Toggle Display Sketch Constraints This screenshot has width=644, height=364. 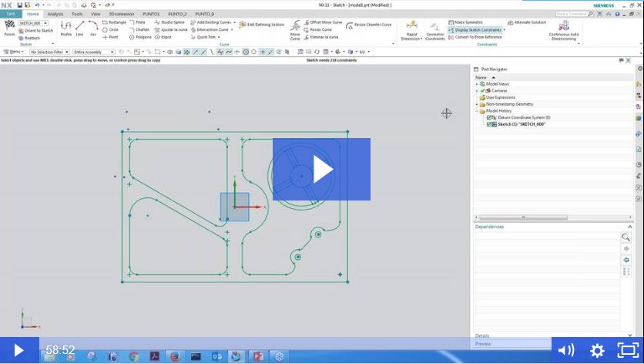coord(475,29)
